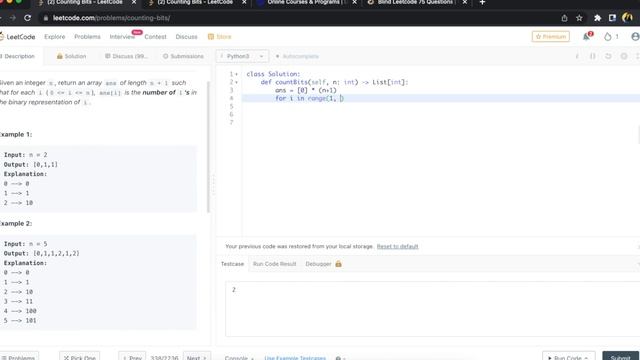Submit the solution
640x360 pixels.
pyautogui.click(x=620, y=357)
